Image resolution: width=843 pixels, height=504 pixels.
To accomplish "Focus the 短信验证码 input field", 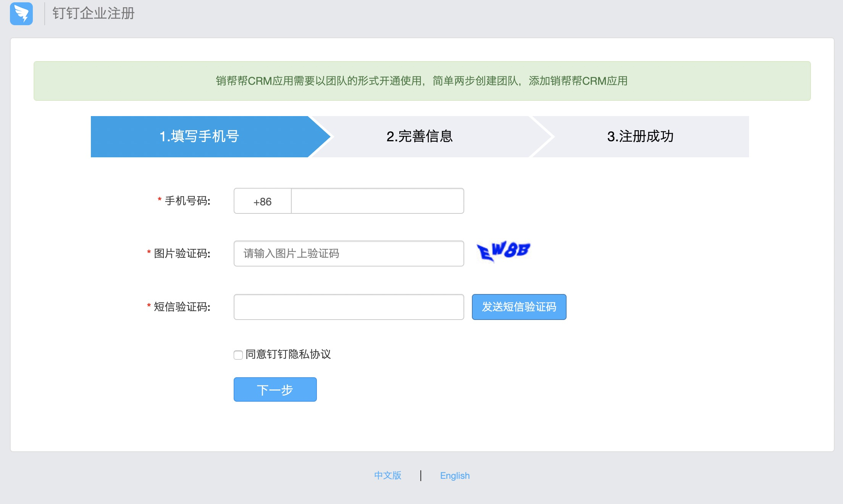I will tap(349, 307).
